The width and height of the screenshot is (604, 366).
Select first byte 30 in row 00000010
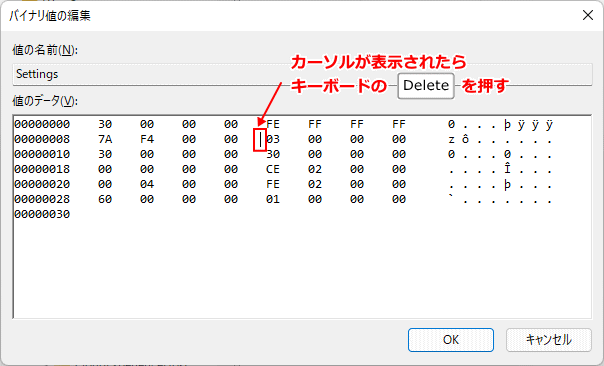click(105, 154)
